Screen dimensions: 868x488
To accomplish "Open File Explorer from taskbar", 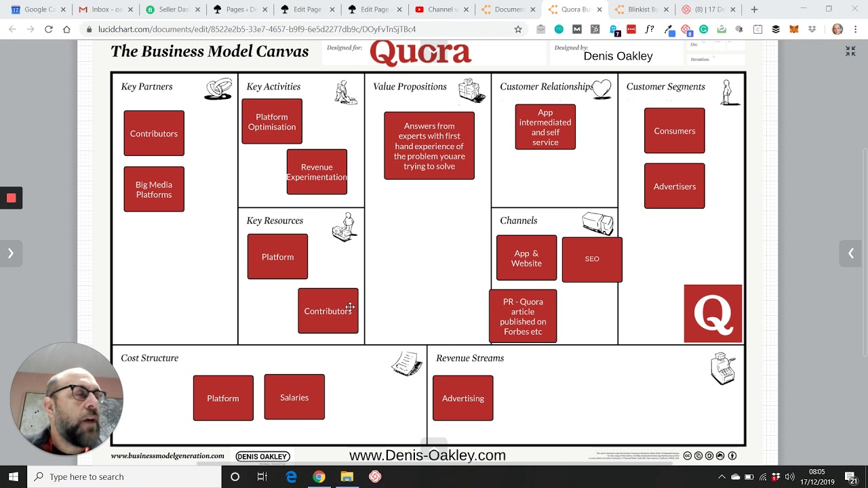I will pos(347,477).
